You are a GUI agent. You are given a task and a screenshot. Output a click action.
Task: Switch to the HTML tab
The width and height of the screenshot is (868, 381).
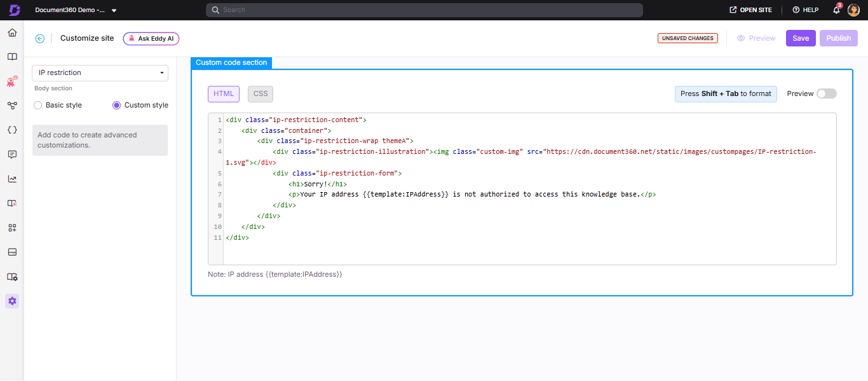coord(224,94)
